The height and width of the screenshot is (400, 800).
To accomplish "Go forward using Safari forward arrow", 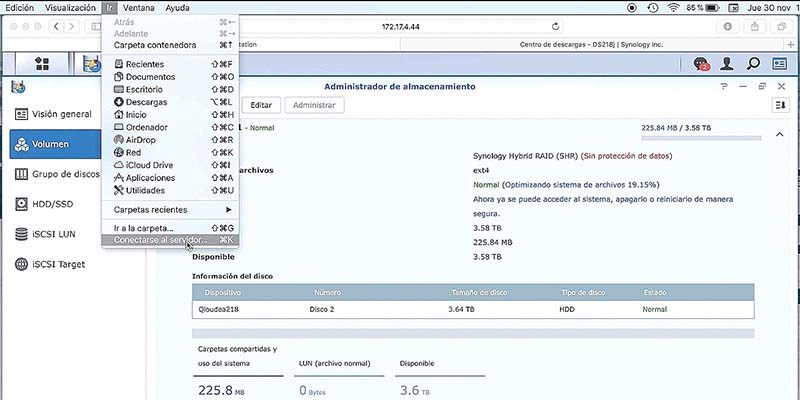I will pyautogui.click(x=72, y=27).
